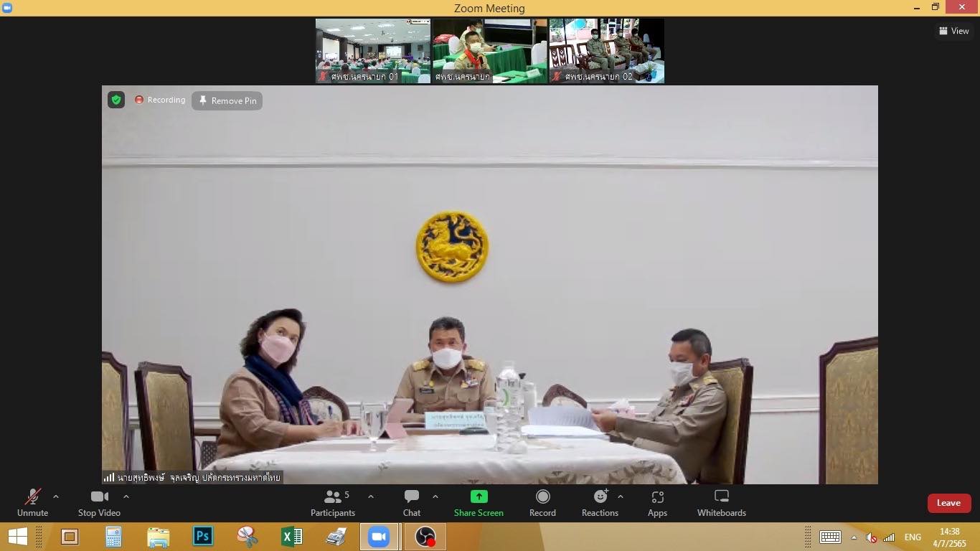The width and height of the screenshot is (980, 551).
Task: Toggle Stop Video camera button
Action: tap(99, 502)
